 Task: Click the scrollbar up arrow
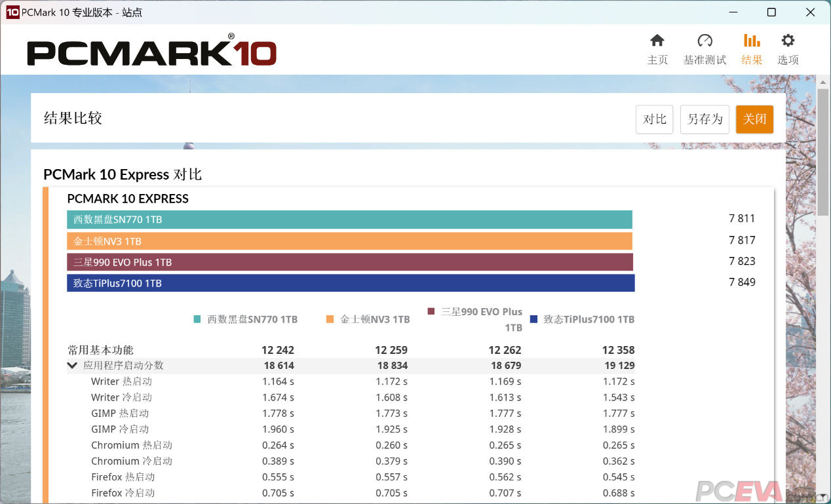pos(824,81)
